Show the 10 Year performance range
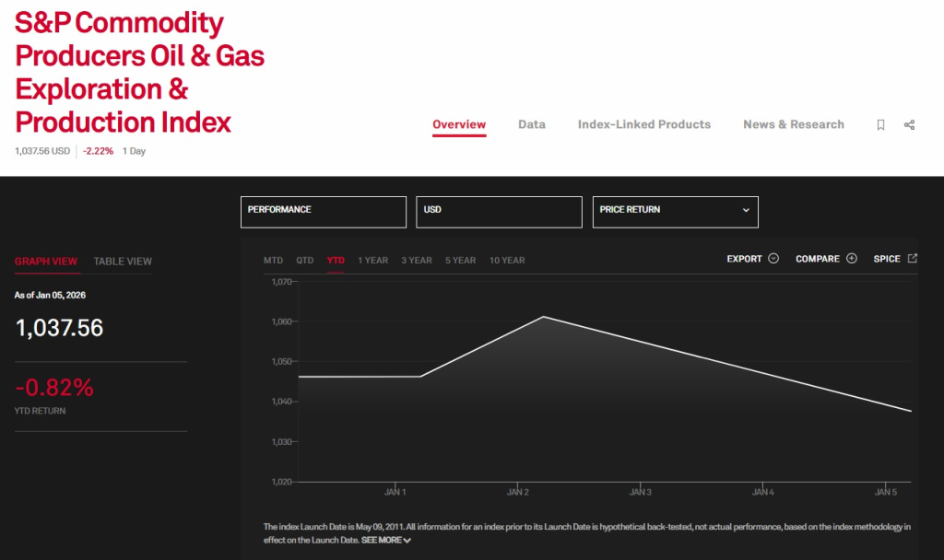944x560 pixels. (507, 261)
